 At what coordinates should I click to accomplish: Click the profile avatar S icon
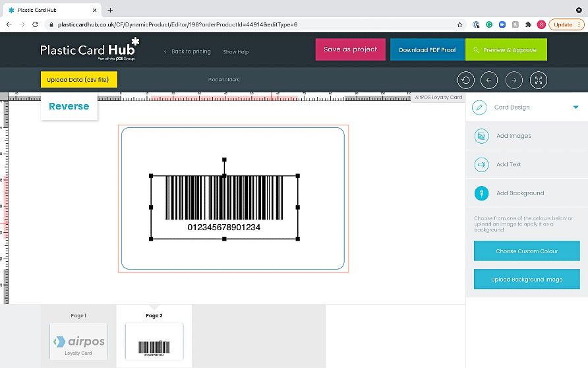(541, 25)
